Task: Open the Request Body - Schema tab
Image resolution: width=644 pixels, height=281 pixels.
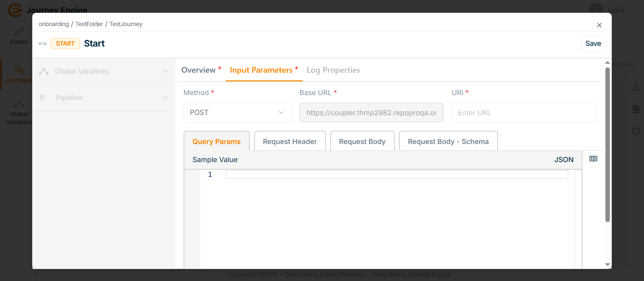Action: [448, 142]
